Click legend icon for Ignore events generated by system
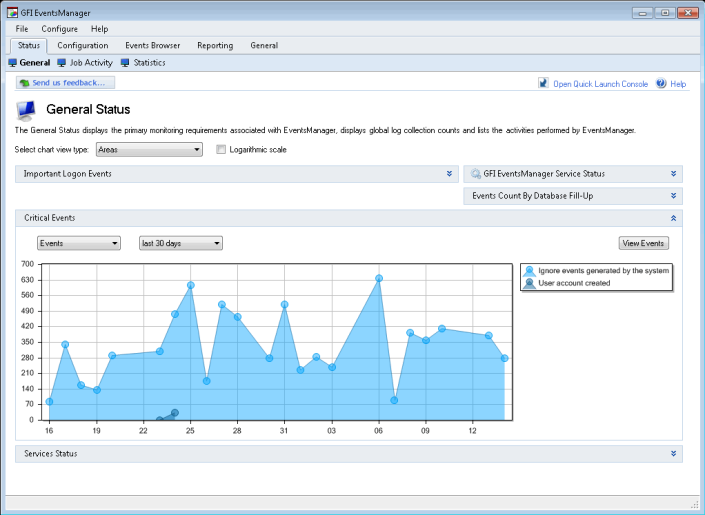 coord(529,271)
